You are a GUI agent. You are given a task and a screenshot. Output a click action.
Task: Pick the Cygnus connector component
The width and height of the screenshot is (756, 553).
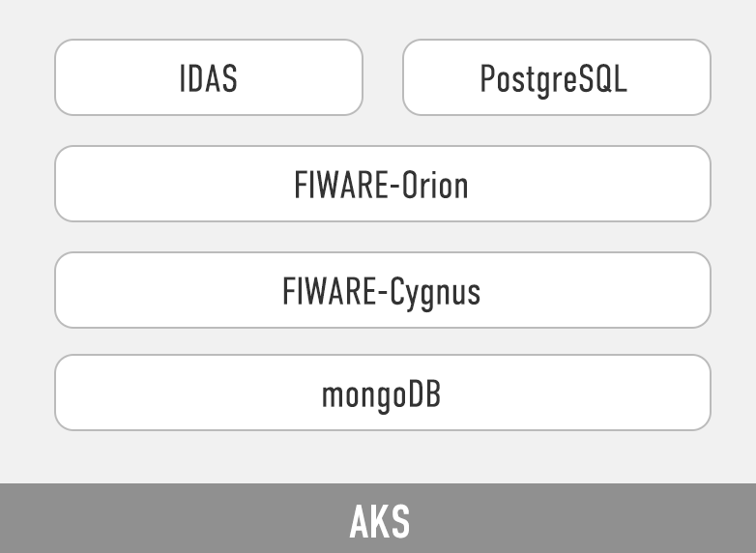(x=383, y=290)
